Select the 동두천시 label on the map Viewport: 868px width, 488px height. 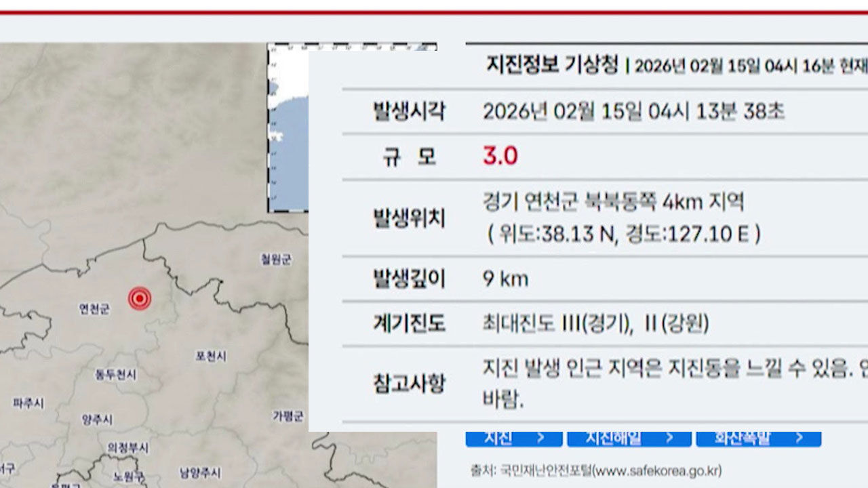(115, 374)
